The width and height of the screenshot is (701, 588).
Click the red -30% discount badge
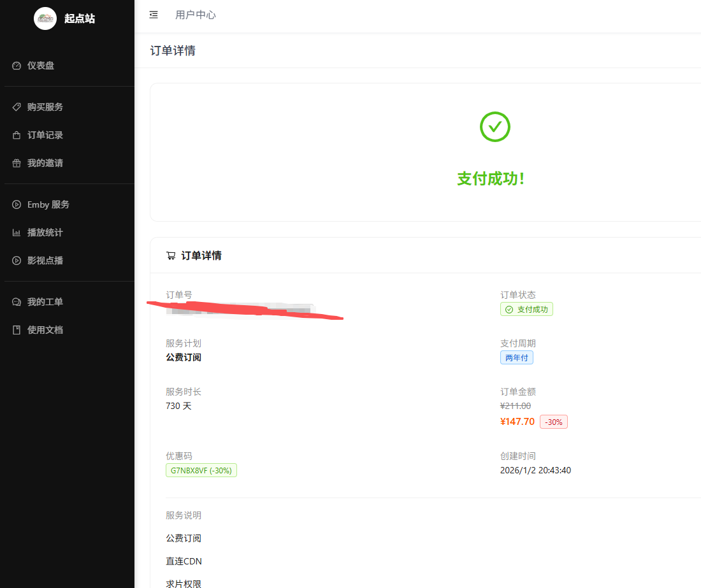click(x=553, y=422)
